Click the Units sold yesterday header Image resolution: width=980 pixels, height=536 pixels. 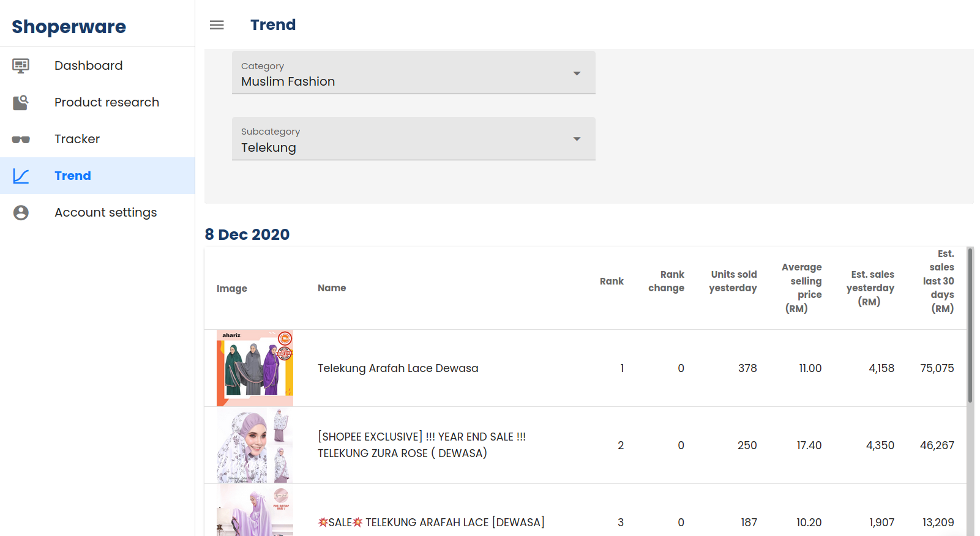(733, 281)
